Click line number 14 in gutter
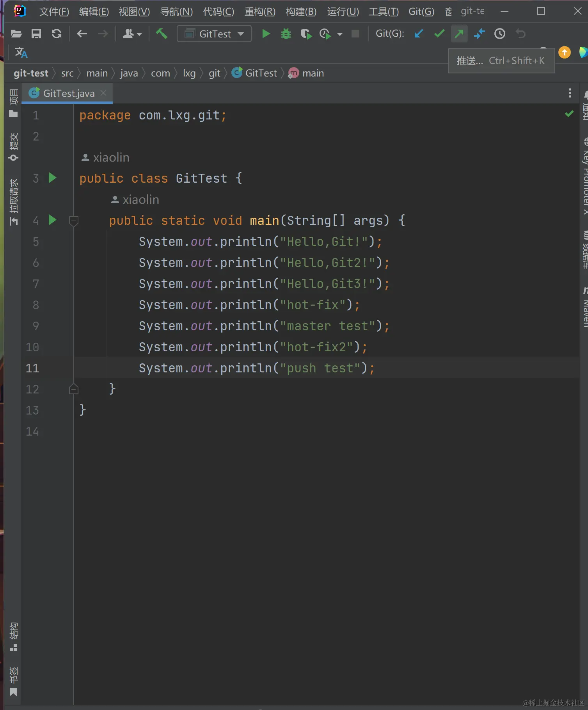The width and height of the screenshot is (588, 710). point(32,431)
